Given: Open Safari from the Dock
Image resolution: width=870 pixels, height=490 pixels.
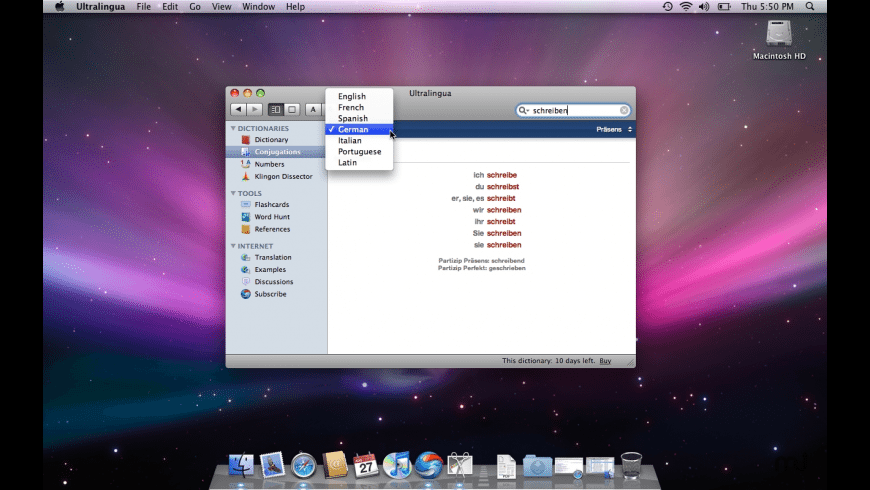Looking at the screenshot, I should tap(304, 465).
